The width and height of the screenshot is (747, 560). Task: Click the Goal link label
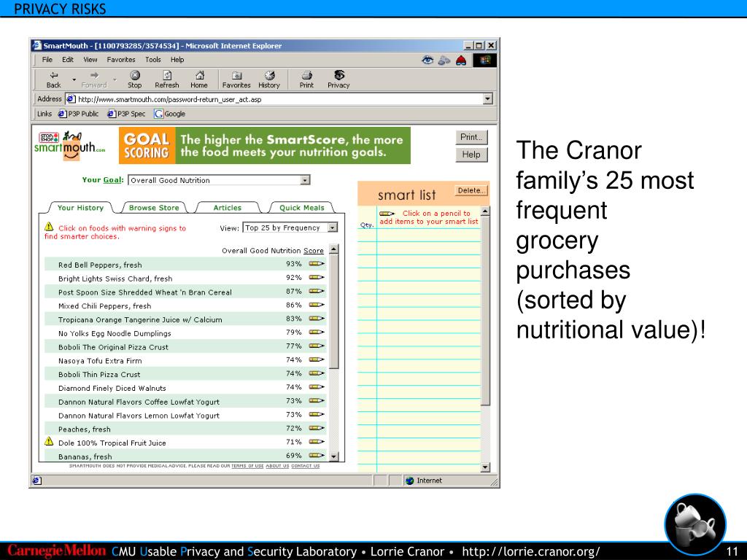point(113,179)
